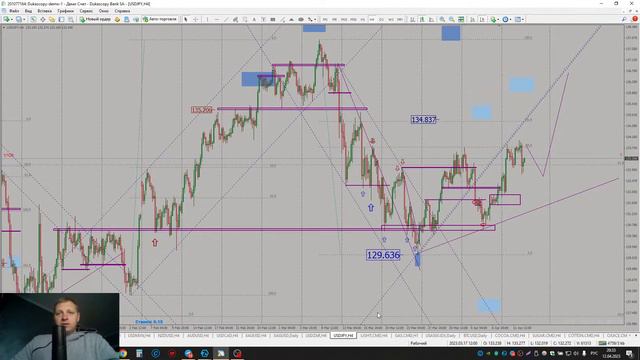
Task: Open Calculator from the Windows taskbar
Action: coord(139,353)
